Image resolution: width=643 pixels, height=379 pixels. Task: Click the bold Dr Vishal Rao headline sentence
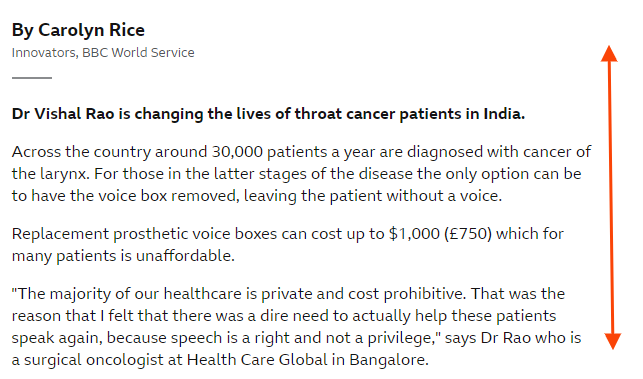(268, 114)
